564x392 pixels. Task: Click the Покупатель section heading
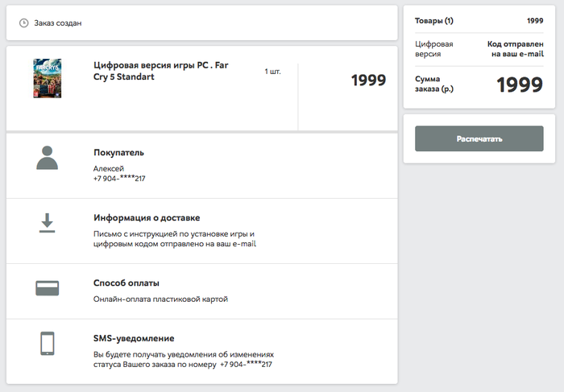coord(118,152)
